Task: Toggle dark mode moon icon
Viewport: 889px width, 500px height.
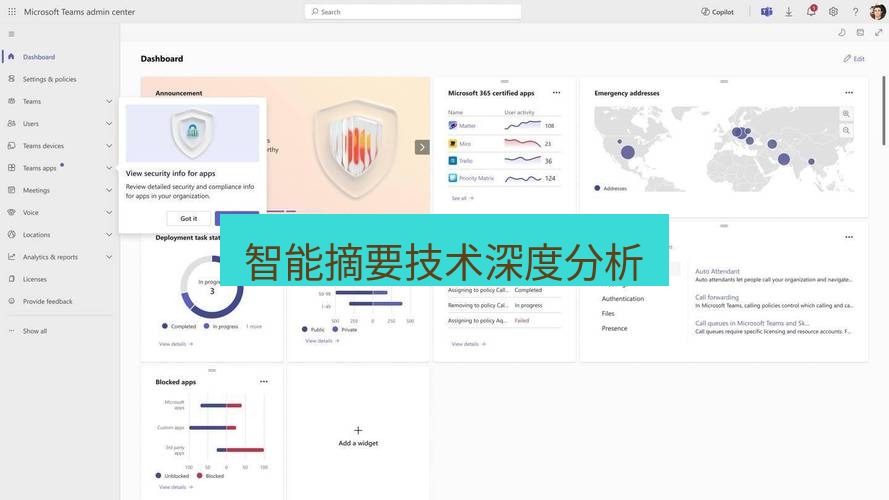Action: pyautogui.click(x=842, y=33)
